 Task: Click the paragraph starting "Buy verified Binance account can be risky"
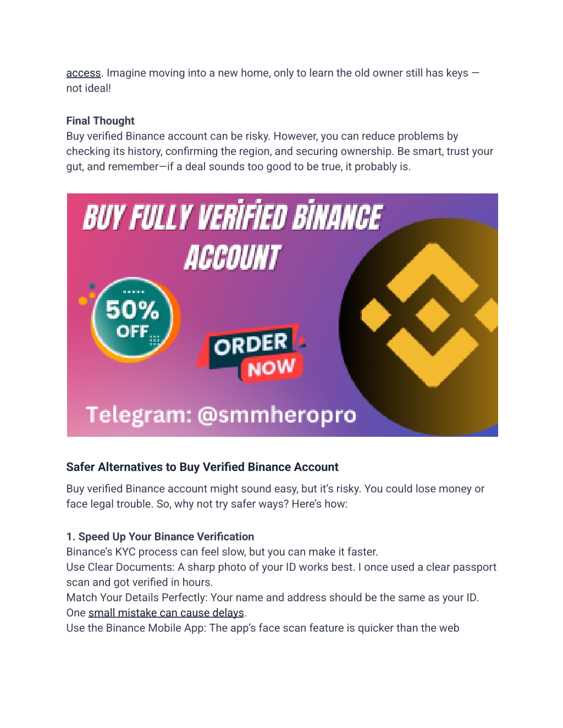click(280, 152)
